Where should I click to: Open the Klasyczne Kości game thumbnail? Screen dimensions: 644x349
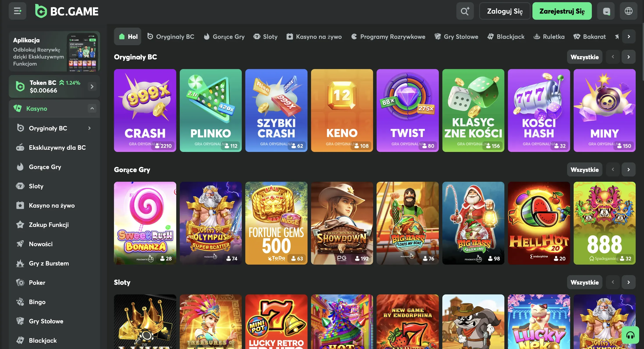pyautogui.click(x=473, y=110)
